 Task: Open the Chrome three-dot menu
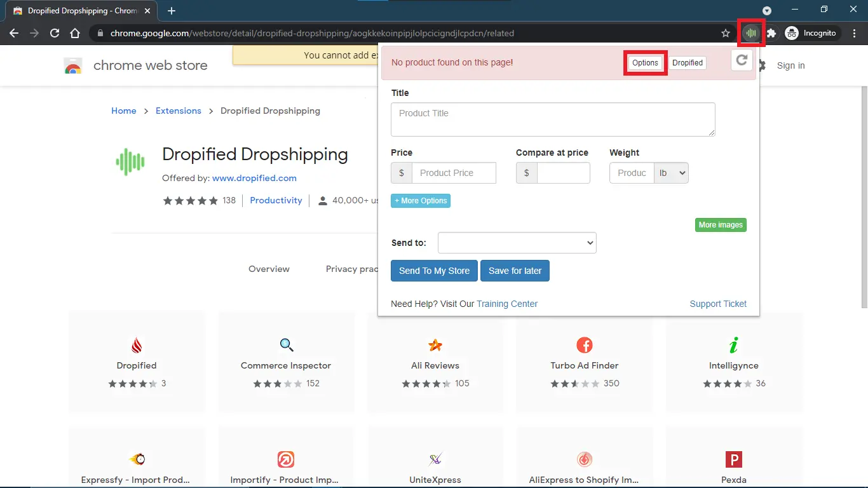(x=855, y=33)
